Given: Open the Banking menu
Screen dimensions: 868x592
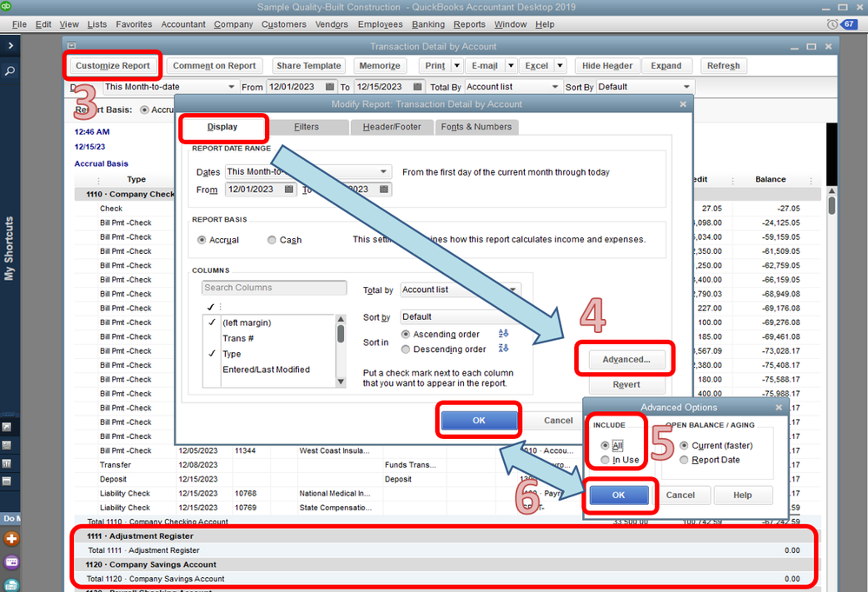Looking at the screenshot, I should point(428,24).
